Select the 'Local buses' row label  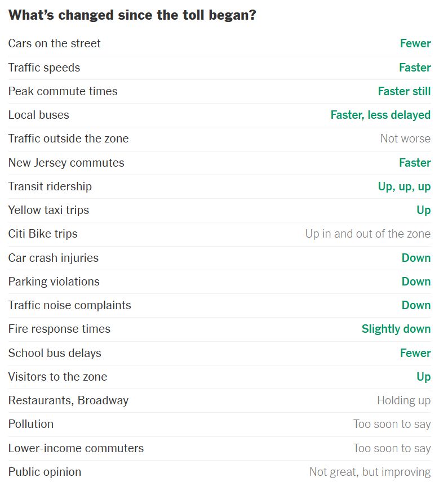[38, 115]
